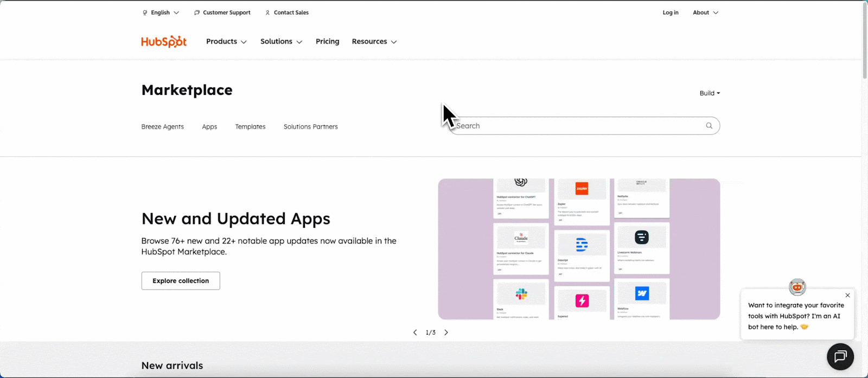Close the AI bot chat popup

pyautogui.click(x=848, y=296)
